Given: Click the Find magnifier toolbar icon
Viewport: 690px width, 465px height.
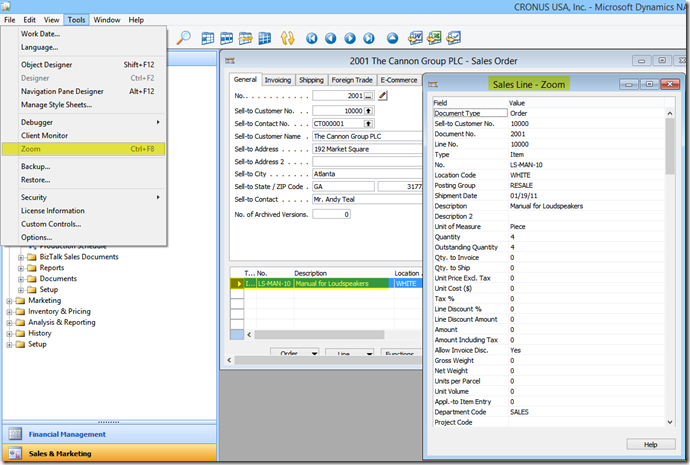Looking at the screenshot, I should 184,38.
